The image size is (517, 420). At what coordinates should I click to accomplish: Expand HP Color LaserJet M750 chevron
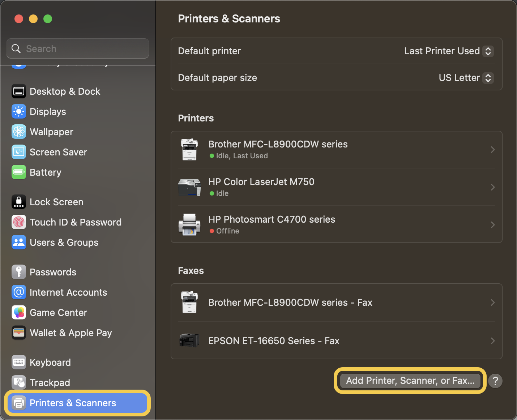pyautogui.click(x=493, y=187)
